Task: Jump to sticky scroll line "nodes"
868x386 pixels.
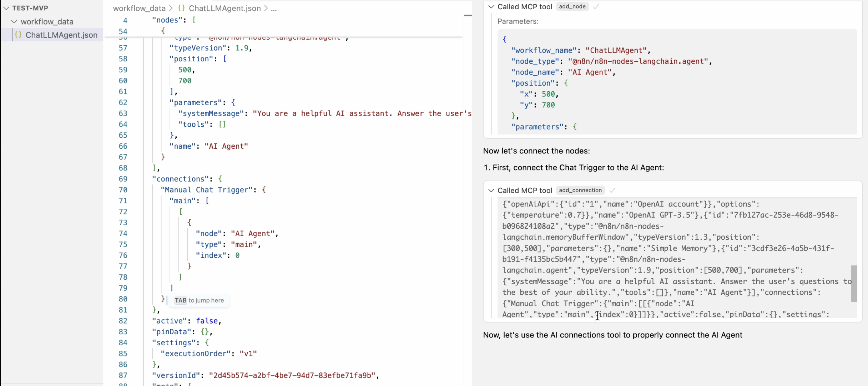Action: coord(168,20)
